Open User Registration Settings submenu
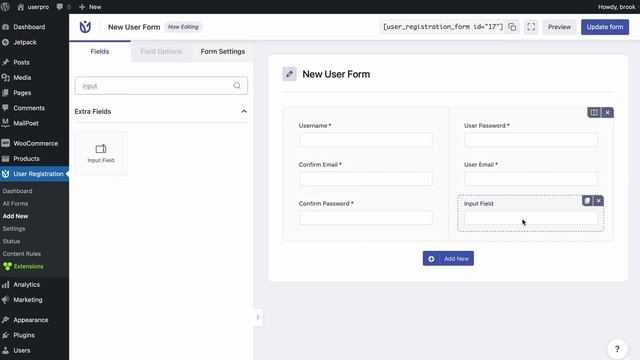The height and width of the screenshot is (360, 640). [x=14, y=229]
